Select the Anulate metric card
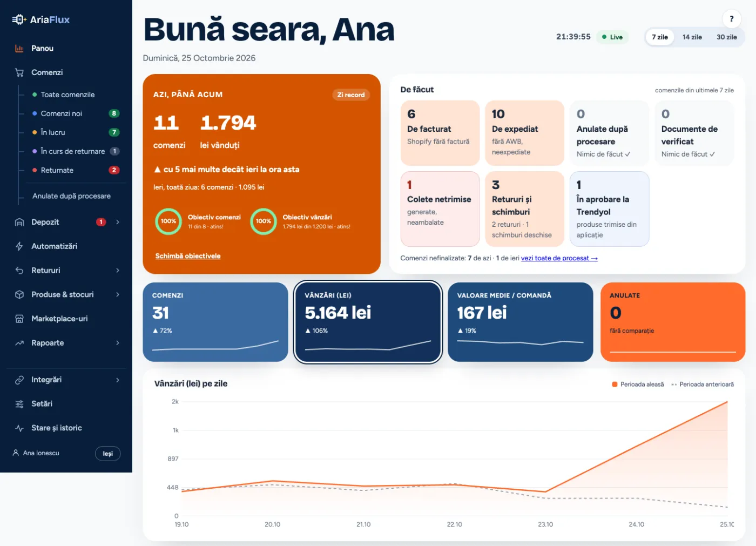756x546 pixels. click(673, 322)
